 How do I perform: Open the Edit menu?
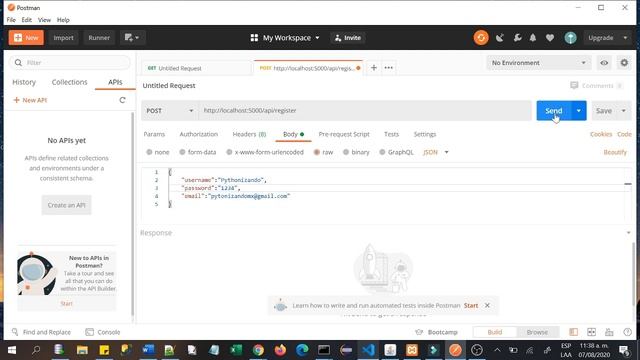tap(27, 20)
